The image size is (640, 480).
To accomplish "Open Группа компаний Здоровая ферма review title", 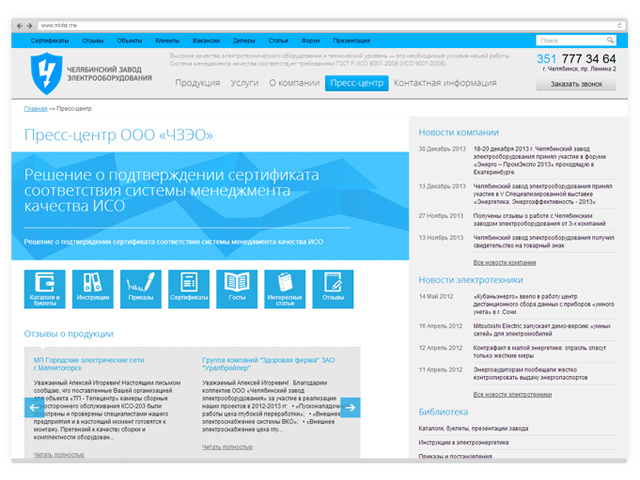I will 269,364.
